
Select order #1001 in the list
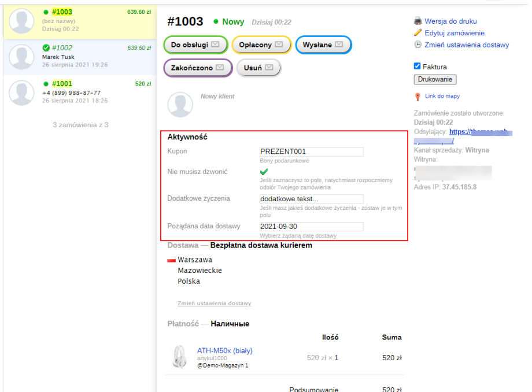click(62, 84)
